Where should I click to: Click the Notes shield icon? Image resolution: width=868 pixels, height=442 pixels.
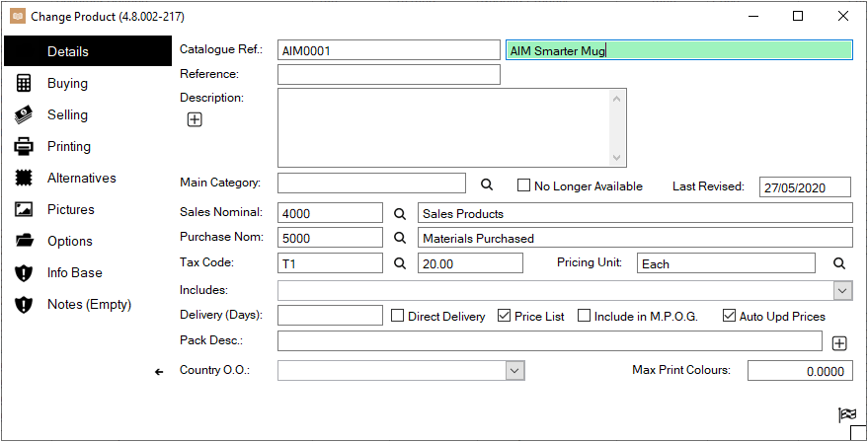pos(24,304)
